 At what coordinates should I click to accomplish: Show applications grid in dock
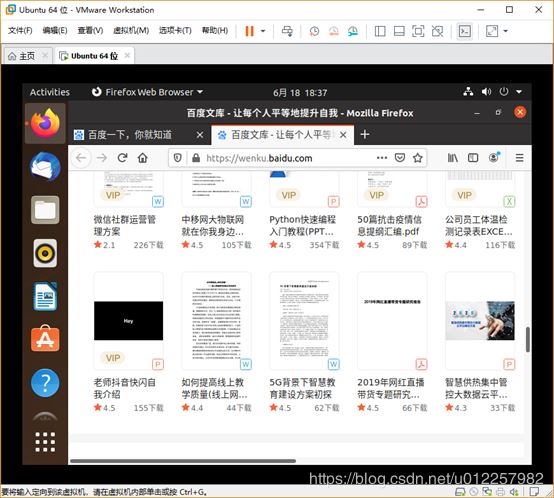coord(45,442)
